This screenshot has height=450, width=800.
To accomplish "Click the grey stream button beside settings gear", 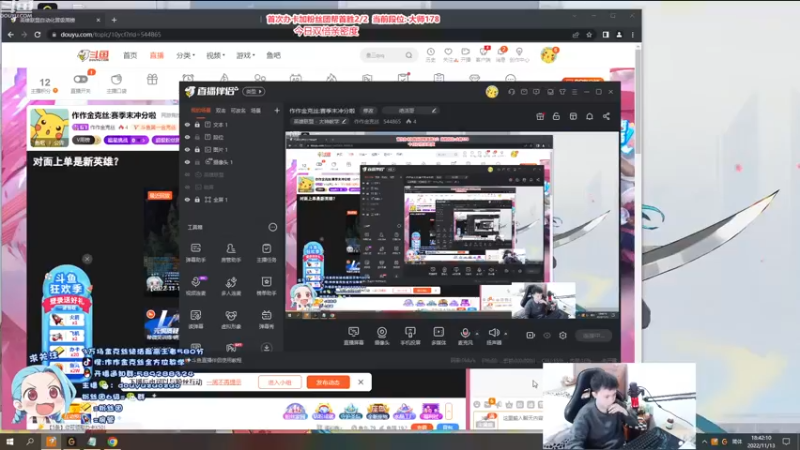I will pyautogui.click(x=593, y=335).
